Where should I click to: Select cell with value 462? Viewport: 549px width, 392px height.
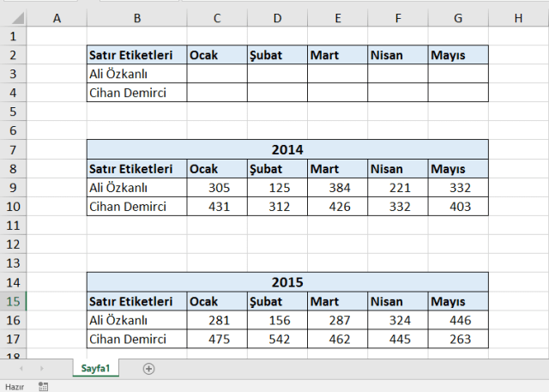tap(337, 339)
